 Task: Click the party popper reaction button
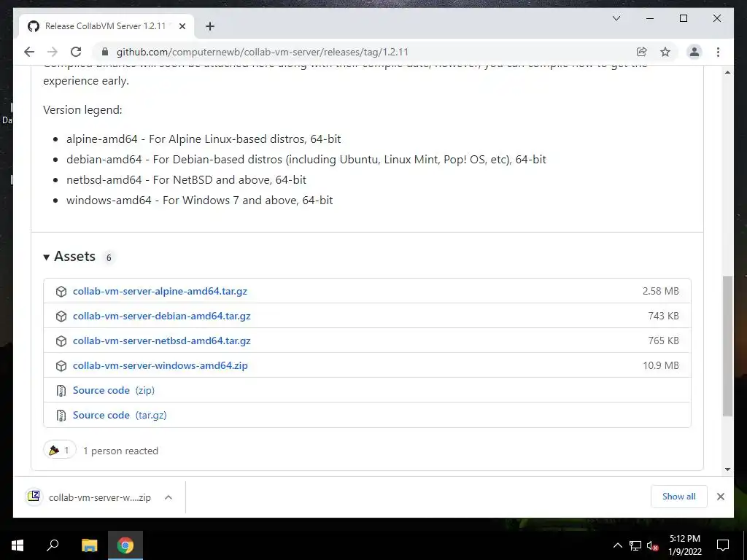[60, 449]
